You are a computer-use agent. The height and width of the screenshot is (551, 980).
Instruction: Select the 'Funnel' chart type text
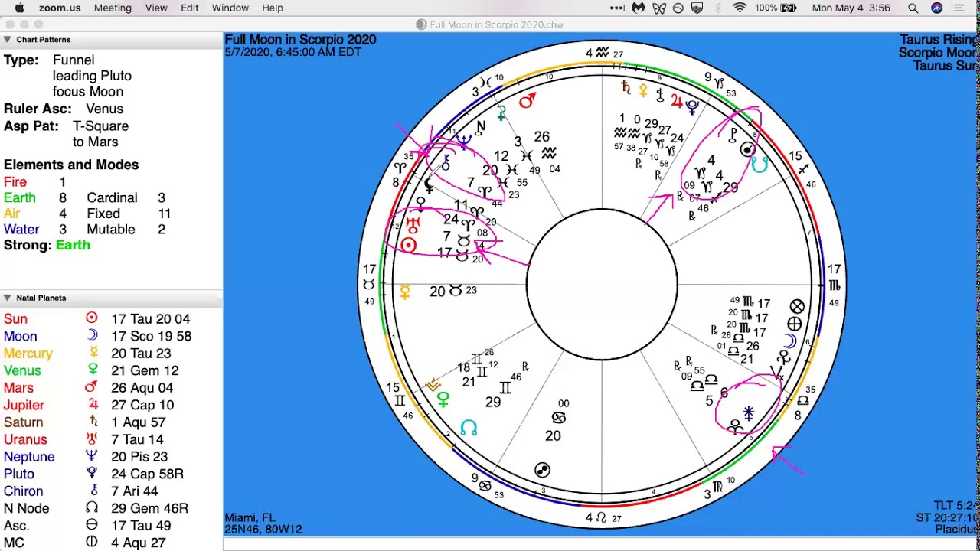point(73,60)
